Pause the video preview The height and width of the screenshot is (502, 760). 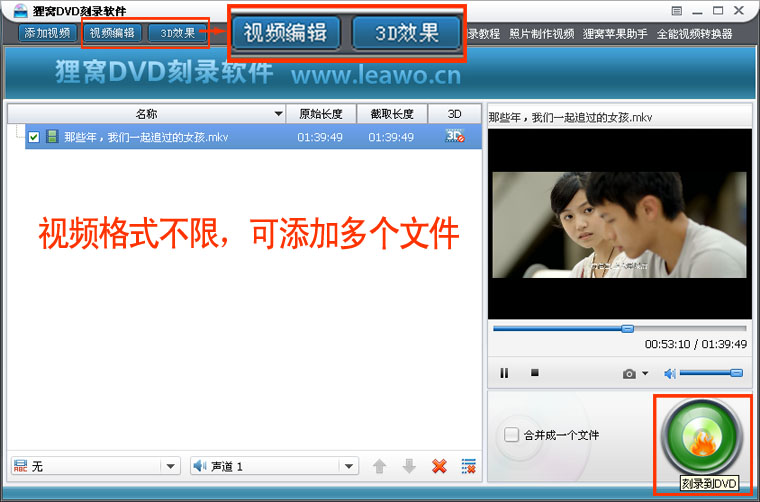point(504,373)
